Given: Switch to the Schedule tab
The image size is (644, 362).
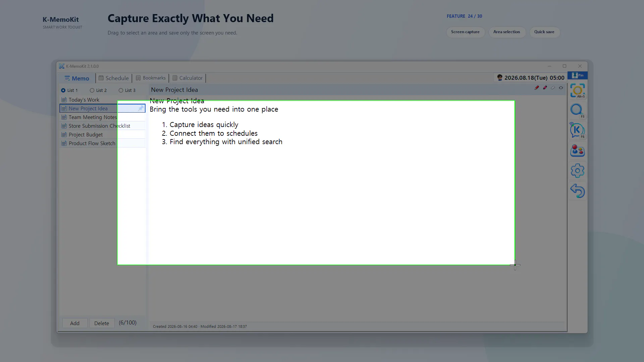Looking at the screenshot, I should click(x=114, y=78).
